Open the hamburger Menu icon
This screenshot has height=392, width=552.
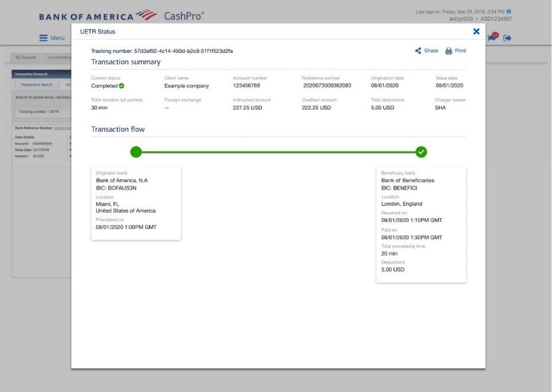coord(43,38)
